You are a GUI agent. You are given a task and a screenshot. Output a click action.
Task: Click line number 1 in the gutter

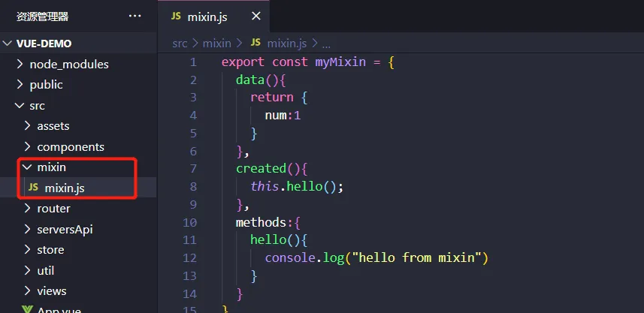[193, 62]
